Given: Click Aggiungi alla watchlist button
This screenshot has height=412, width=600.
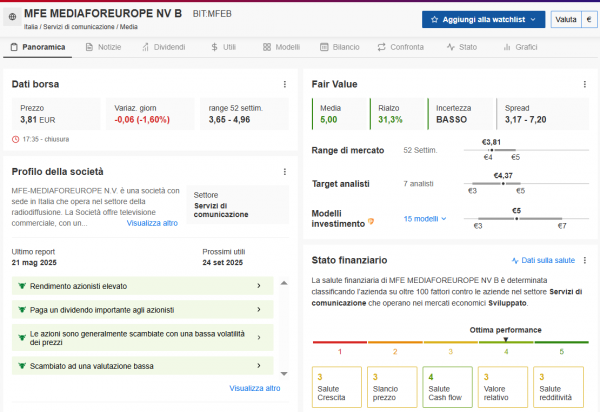Looking at the screenshot, I should 483,20.
